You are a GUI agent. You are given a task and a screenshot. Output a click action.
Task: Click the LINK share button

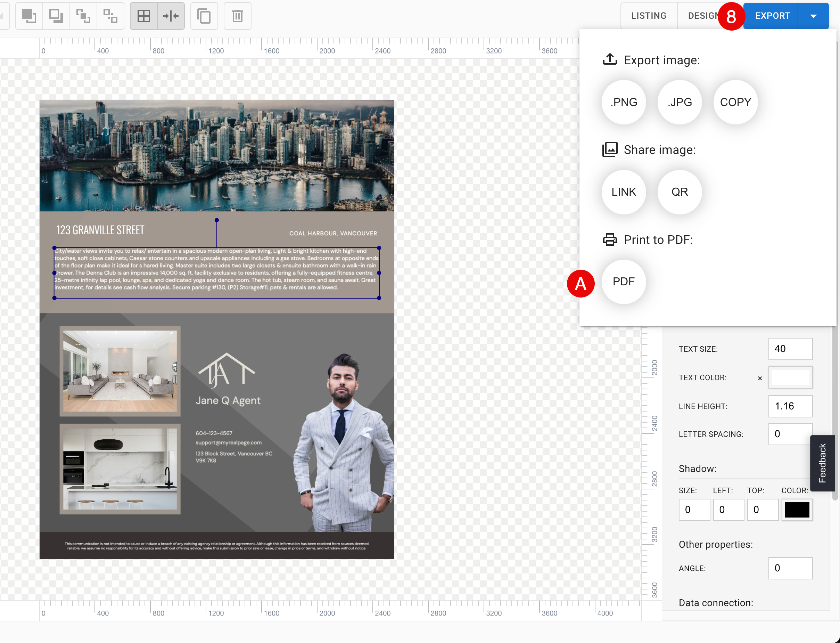(x=624, y=192)
